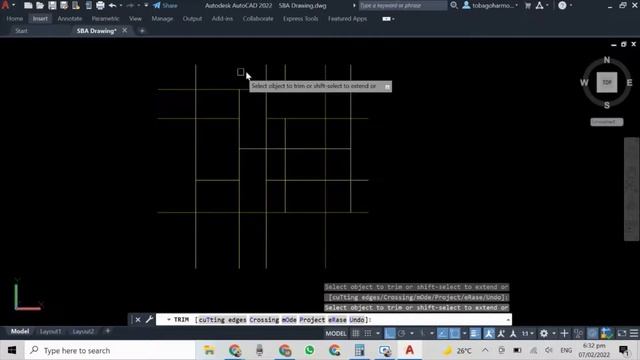Open the Output ribbon tab
Image resolution: width=640 pixels, height=360 pixels.
(192, 19)
